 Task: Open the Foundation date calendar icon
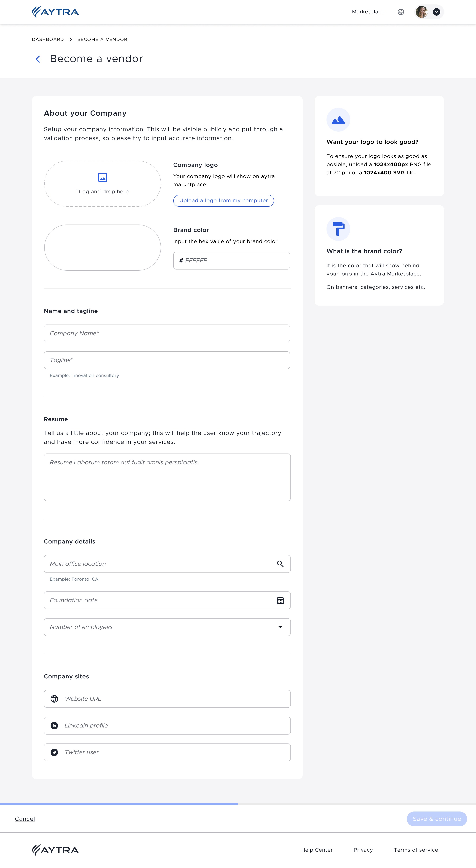[280, 600]
